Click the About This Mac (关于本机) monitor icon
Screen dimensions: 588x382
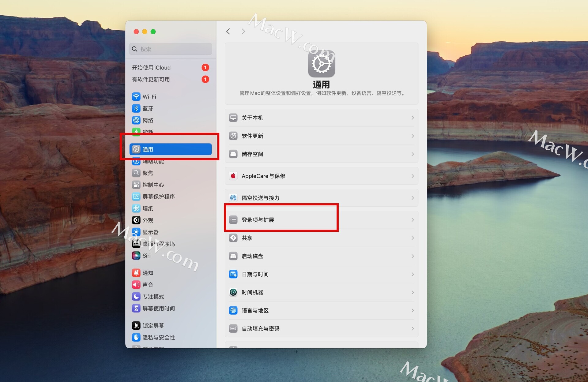pyautogui.click(x=233, y=118)
